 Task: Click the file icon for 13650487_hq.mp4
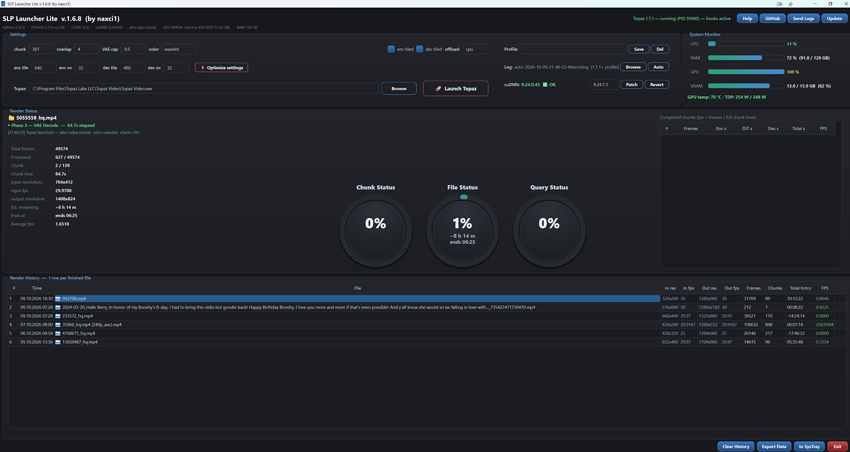(59, 342)
